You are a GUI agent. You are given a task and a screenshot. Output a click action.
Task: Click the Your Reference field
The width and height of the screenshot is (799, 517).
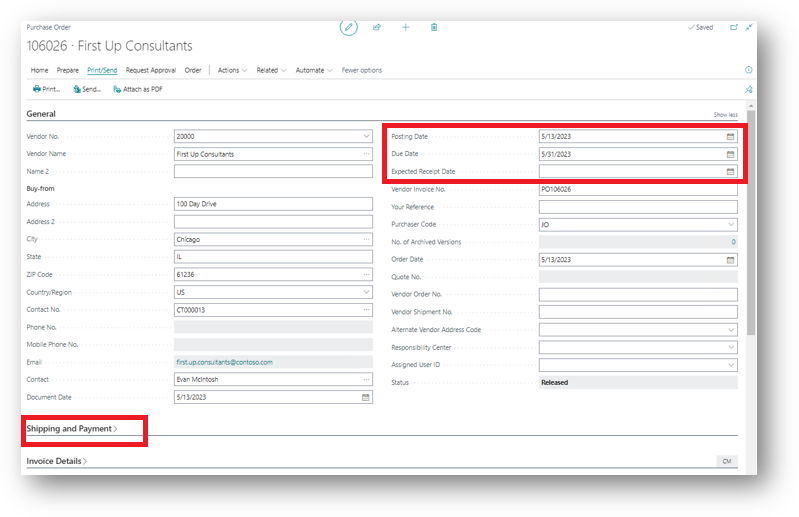(638, 207)
